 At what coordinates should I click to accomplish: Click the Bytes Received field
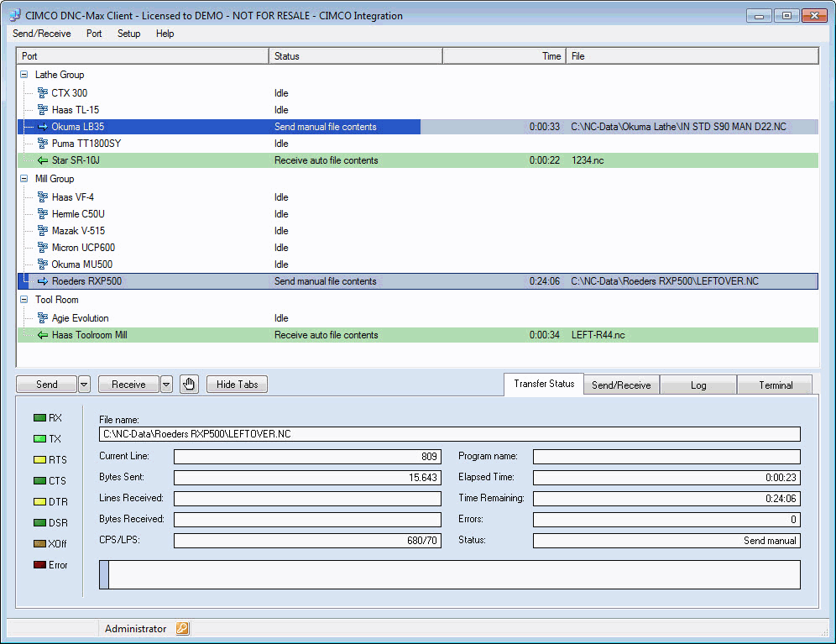pos(308,520)
